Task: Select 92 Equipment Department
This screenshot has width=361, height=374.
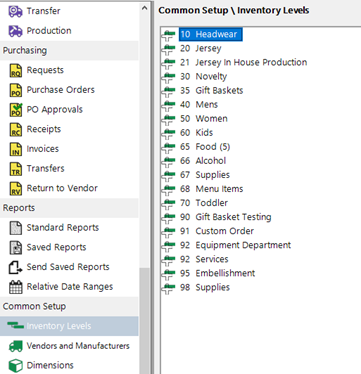Action: 236,245
